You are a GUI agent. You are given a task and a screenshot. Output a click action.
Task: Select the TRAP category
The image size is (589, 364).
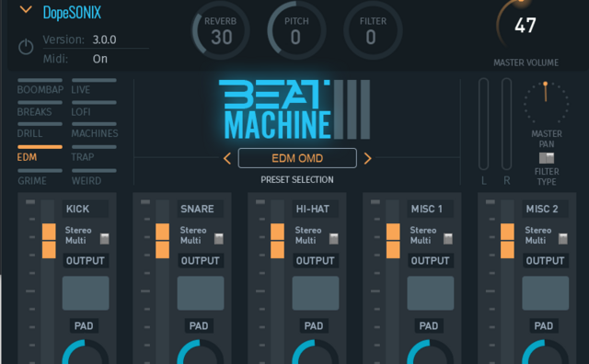click(94, 154)
